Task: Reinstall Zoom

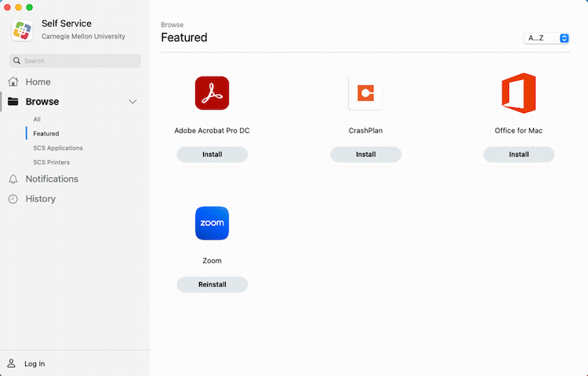Action: pyautogui.click(x=212, y=284)
